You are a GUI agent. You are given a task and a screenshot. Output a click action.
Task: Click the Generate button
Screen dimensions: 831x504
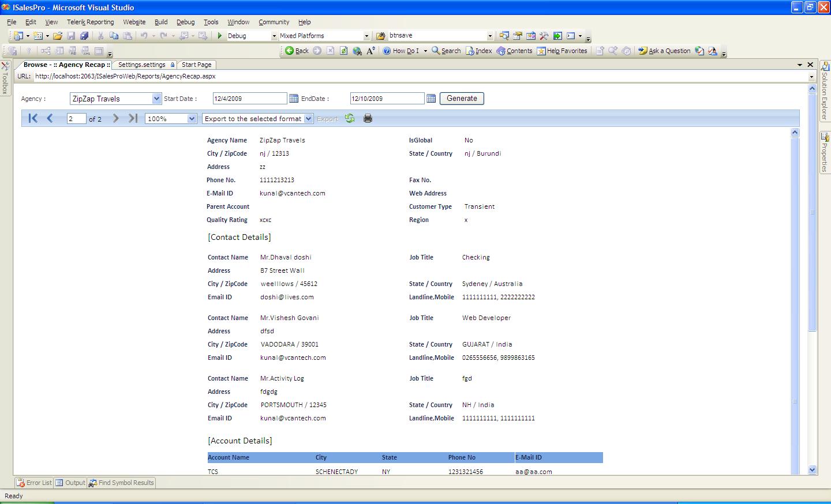pos(462,99)
